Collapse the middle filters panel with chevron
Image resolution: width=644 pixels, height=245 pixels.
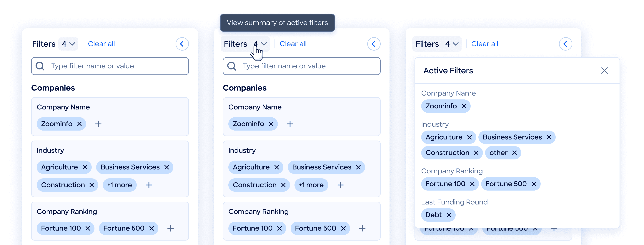[x=374, y=44]
